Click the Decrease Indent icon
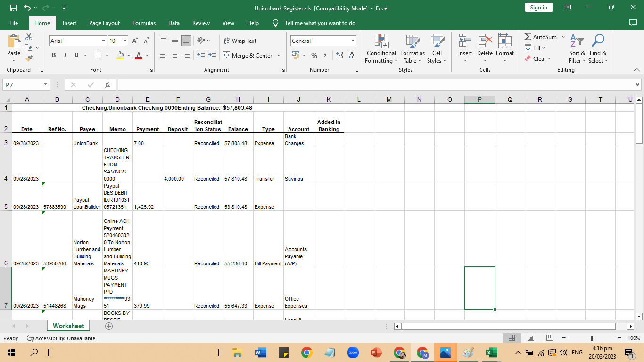 [201, 55]
